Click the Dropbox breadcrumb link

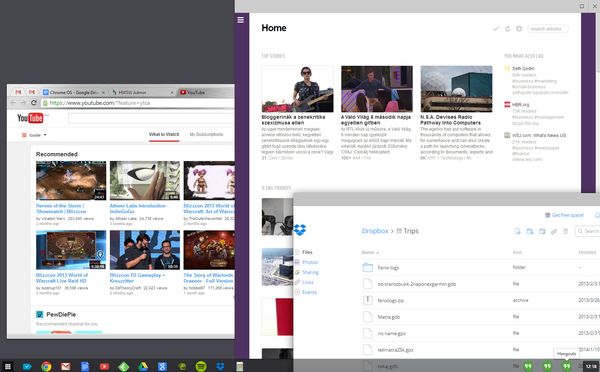click(x=375, y=231)
